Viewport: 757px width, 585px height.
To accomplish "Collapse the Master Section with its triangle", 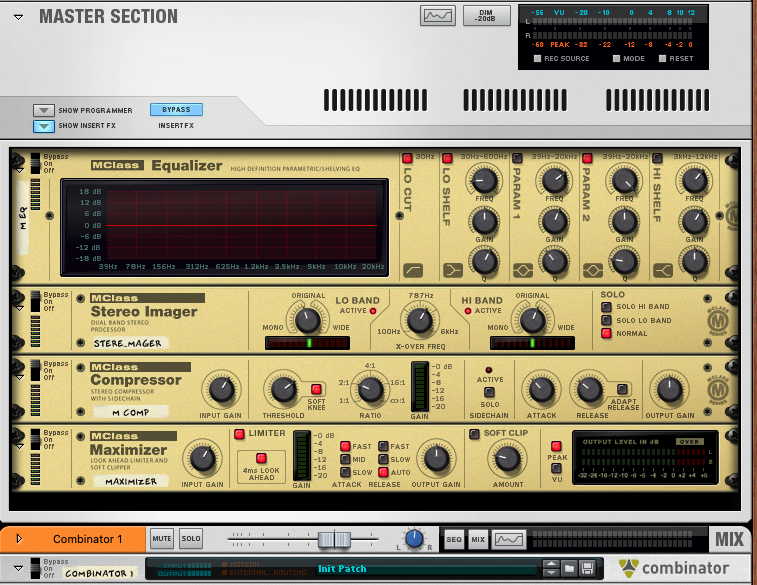I will 18,17.
